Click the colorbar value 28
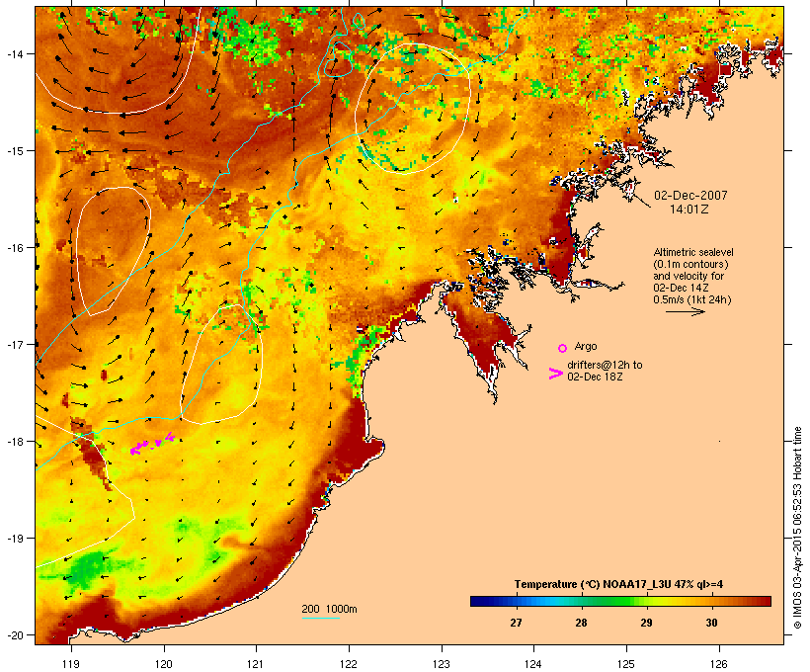The width and height of the screenshot is (810, 672). pos(581,623)
